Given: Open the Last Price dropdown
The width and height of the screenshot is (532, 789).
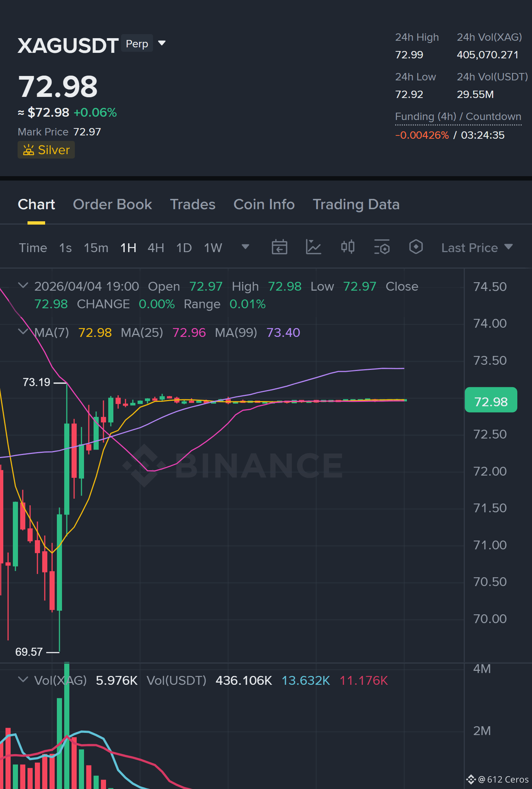Looking at the screenshot, I should click(477, 248).
